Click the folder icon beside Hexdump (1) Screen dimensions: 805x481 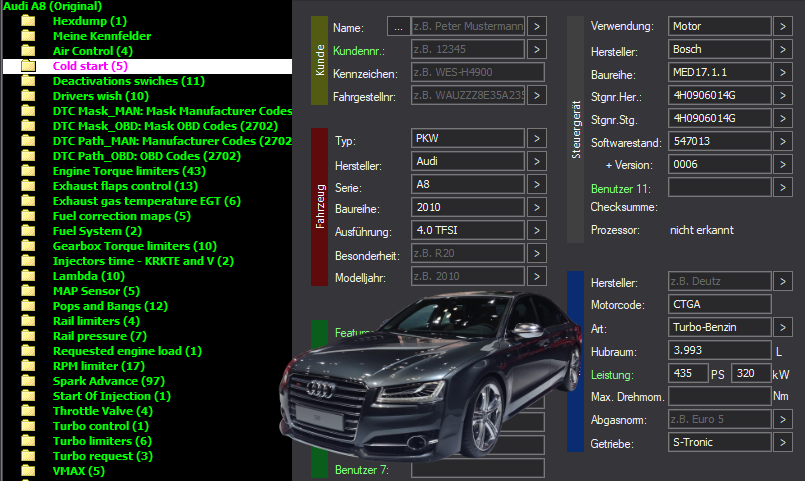click(x=28, y=21)
